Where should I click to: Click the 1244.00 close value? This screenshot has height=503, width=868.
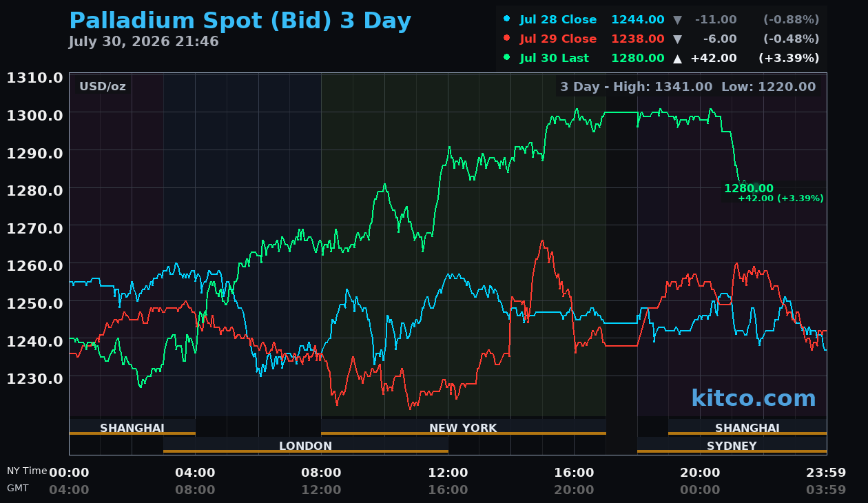coord(638,19)
